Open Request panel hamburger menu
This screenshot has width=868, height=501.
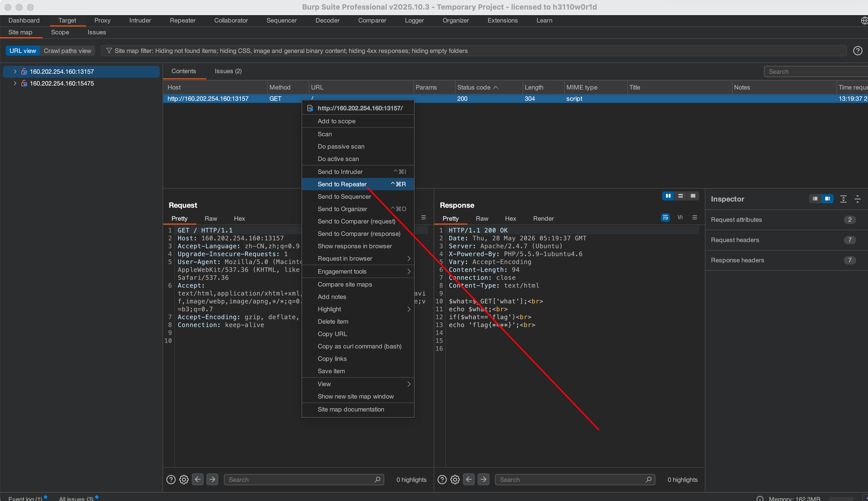click(423, 218)
